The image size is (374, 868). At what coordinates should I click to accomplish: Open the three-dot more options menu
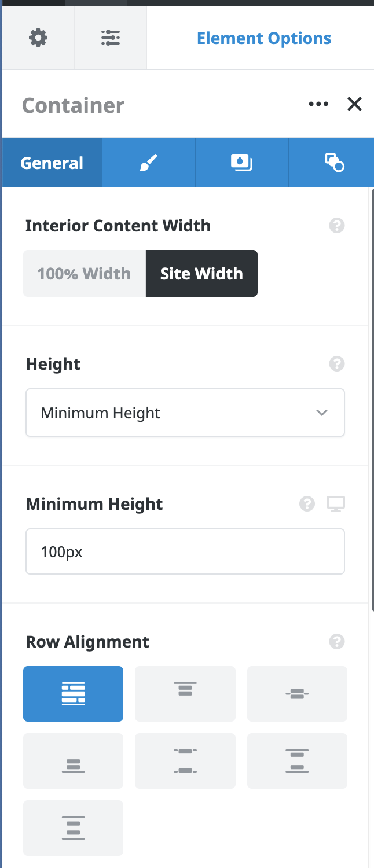point(318,104)
